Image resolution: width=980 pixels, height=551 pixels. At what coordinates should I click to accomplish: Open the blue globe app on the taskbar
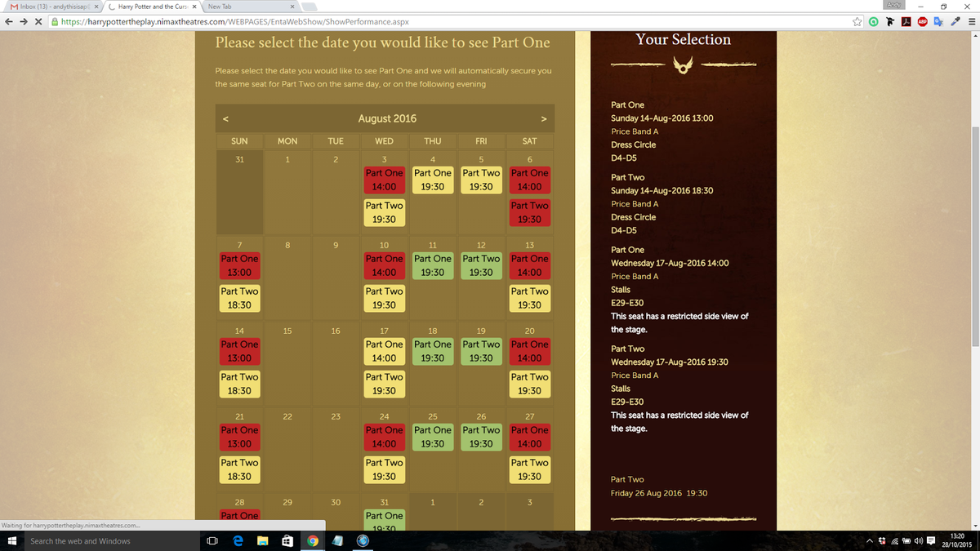click(363, 541)
